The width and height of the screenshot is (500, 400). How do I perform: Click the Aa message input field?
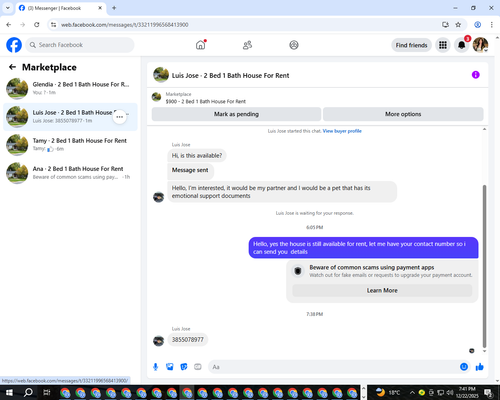click(x=333, y=367)
